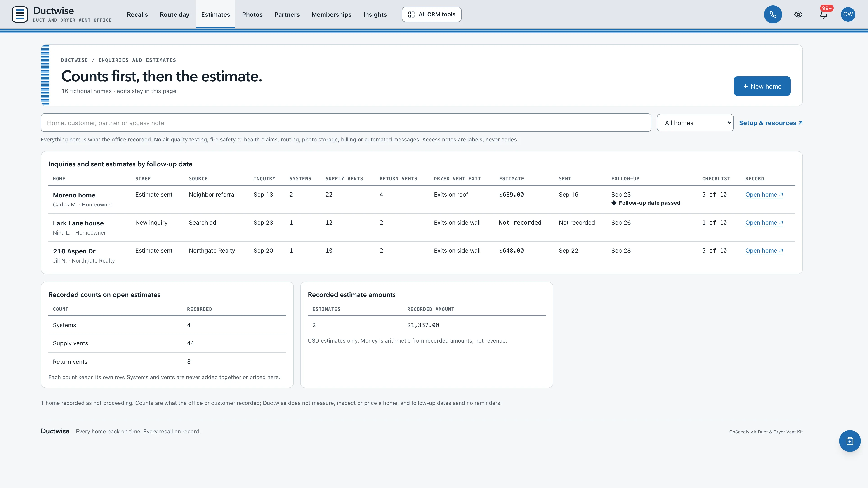Click the Supply vents count row
The image size is (868, 488).
pyautogui.click(x=167, y=343)
